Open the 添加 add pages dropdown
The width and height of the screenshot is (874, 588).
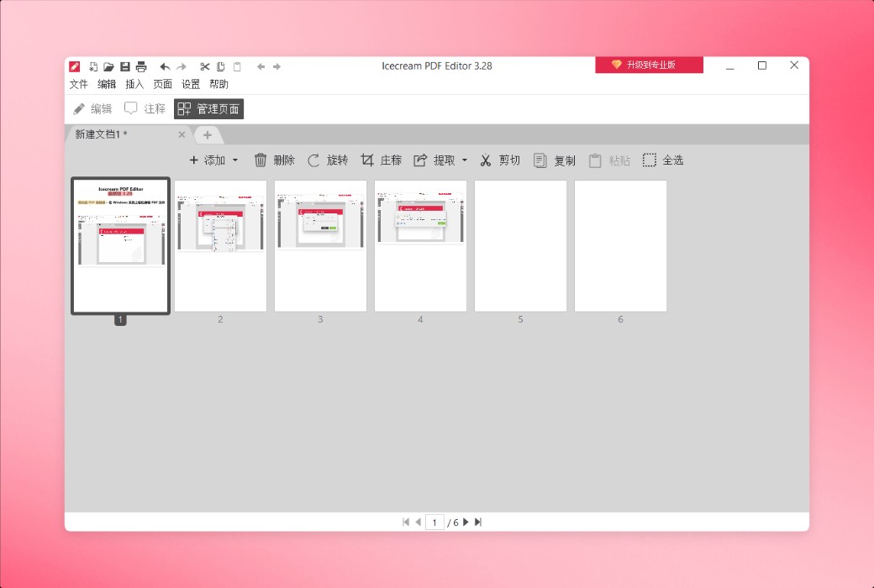click(x=213, y=160)
